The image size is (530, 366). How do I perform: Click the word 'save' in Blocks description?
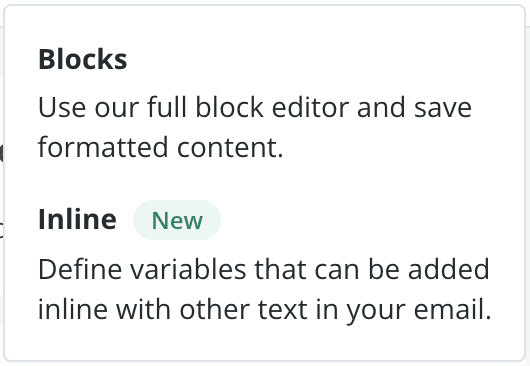click(443, 108)
